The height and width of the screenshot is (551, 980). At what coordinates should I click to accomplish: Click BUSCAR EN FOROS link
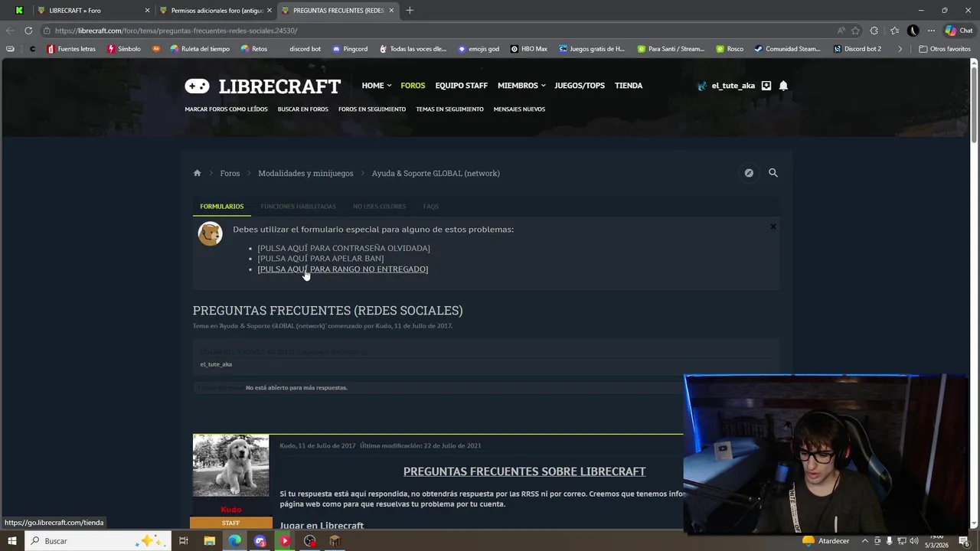tap(302, 109)
